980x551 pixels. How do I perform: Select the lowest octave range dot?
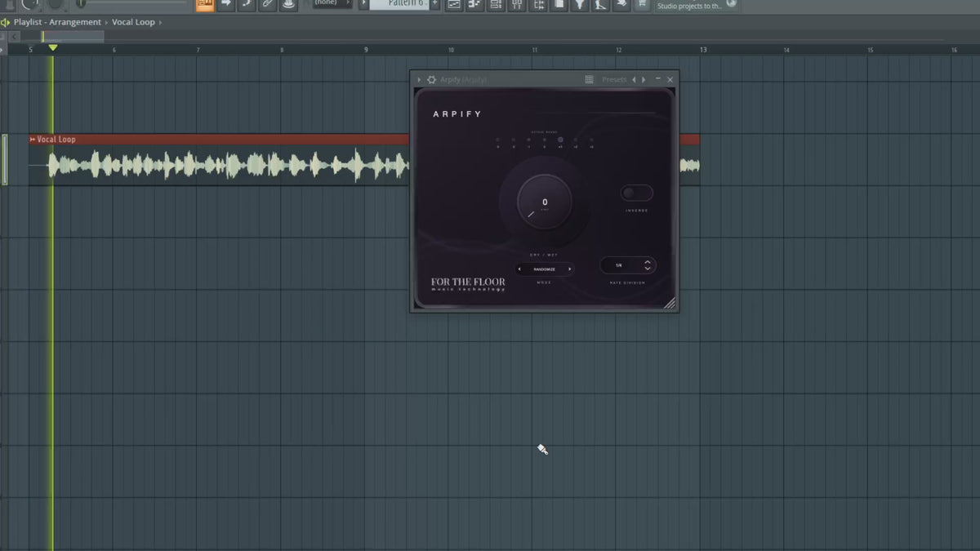497,140
